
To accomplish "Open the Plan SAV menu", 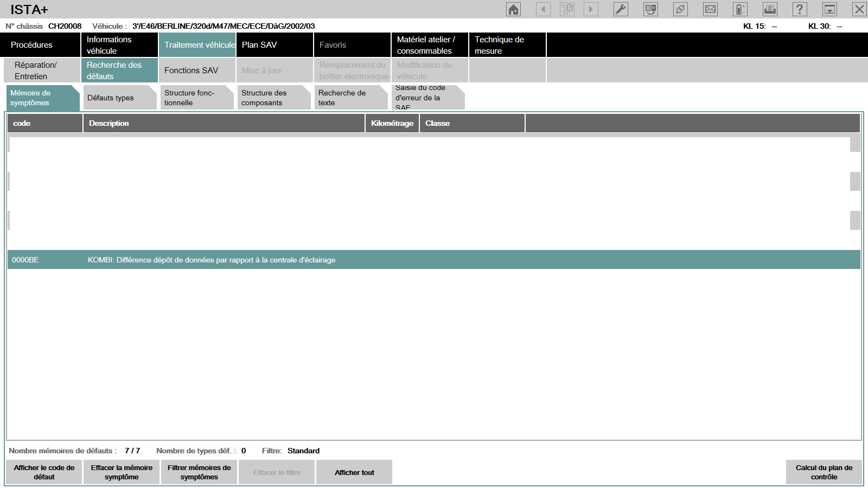I will pos(275,45).
